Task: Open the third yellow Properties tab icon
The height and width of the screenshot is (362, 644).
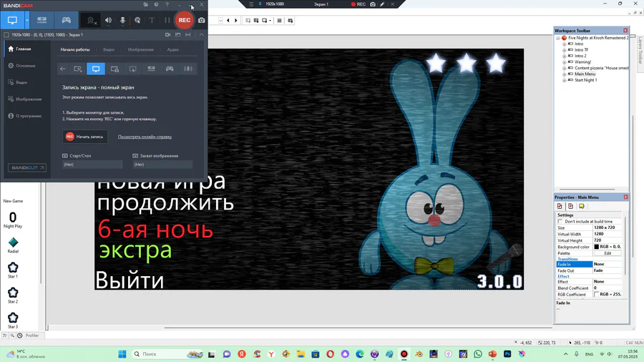Action: 581,206
